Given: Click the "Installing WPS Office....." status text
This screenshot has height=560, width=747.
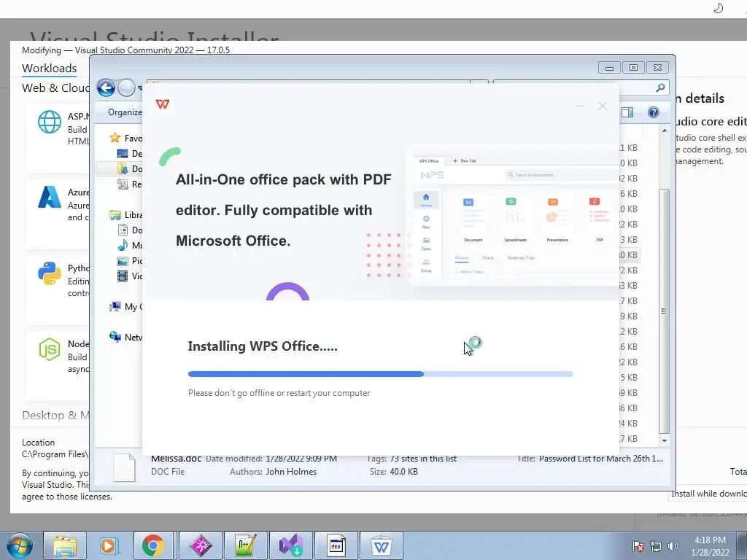Looking at the screenshot, I should click(x=263, y=346).
